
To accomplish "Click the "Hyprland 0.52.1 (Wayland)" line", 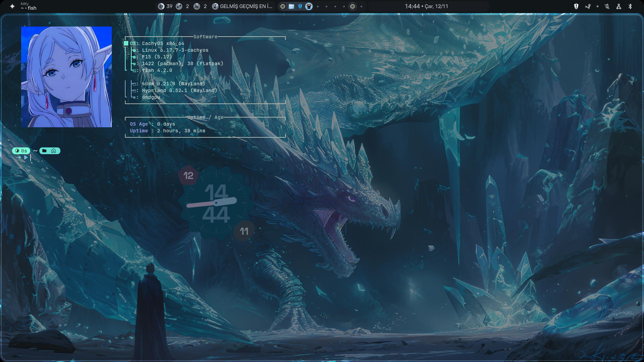I will 175,90.
